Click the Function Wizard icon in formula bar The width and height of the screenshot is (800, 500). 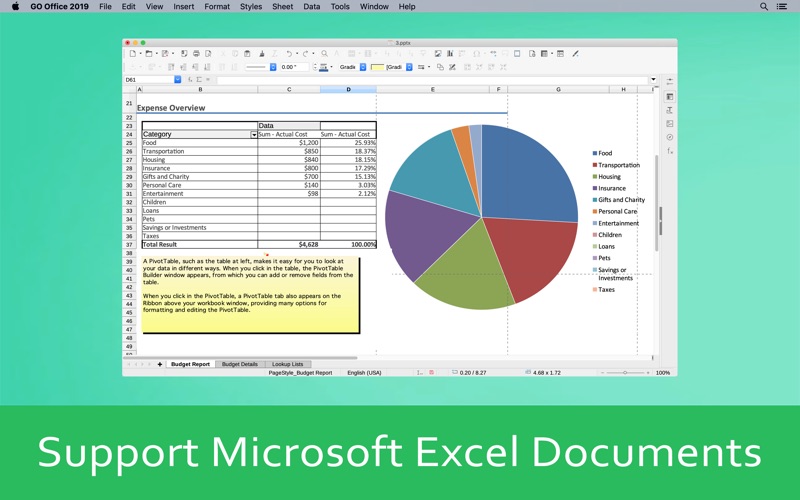[x=190, y=80]
